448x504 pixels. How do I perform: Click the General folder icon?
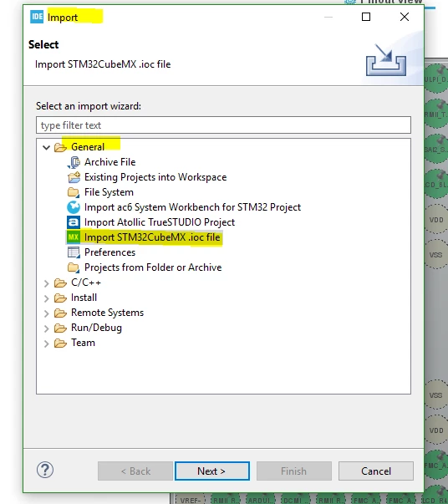click(60, 147)
